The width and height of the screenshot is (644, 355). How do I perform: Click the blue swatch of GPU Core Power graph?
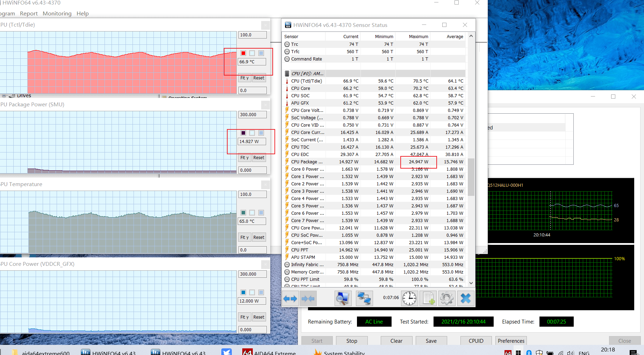[243, 292]
